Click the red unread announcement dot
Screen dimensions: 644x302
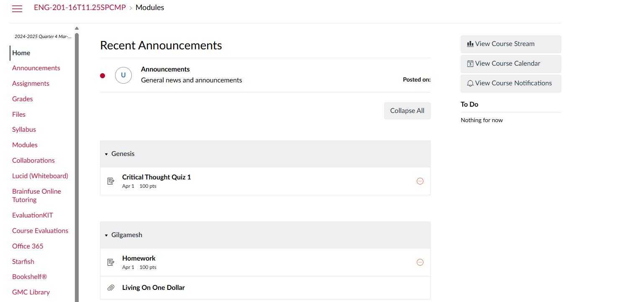coord(103,76)
